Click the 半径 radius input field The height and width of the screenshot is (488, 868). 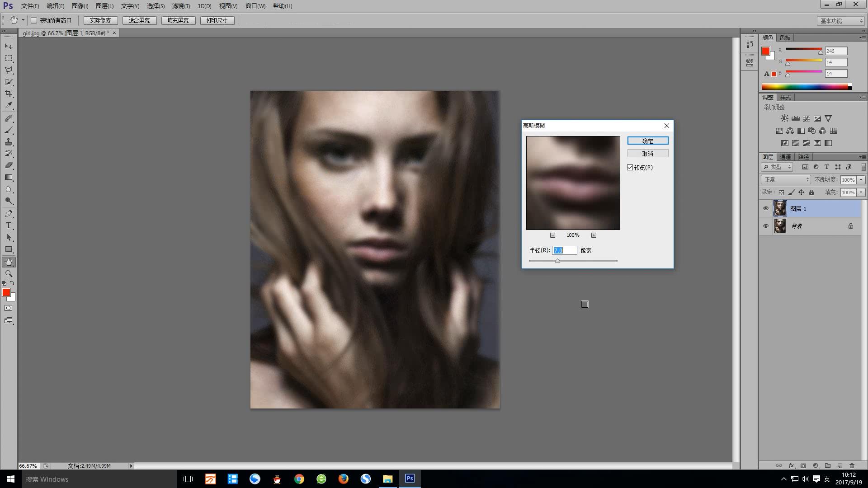click(564, 250)
